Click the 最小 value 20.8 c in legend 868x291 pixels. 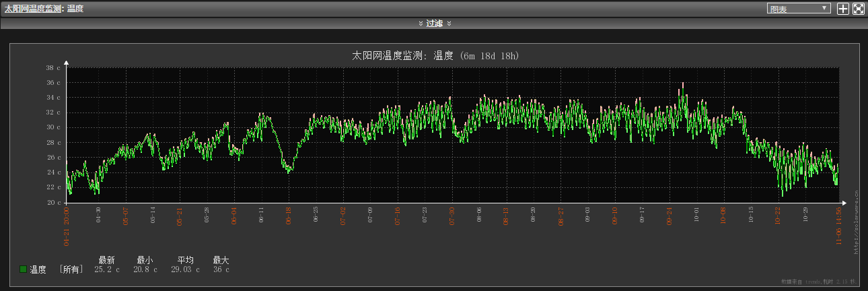point(145,269)
